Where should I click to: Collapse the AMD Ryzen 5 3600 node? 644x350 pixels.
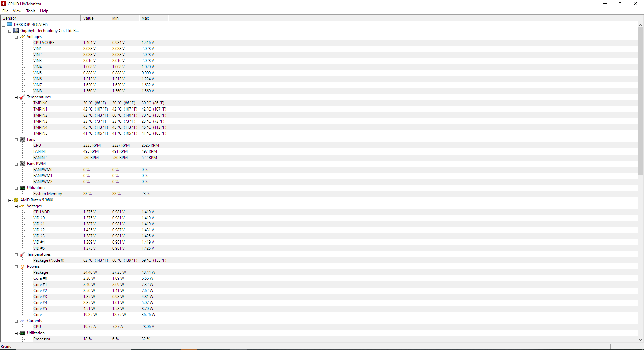[10, 200]
